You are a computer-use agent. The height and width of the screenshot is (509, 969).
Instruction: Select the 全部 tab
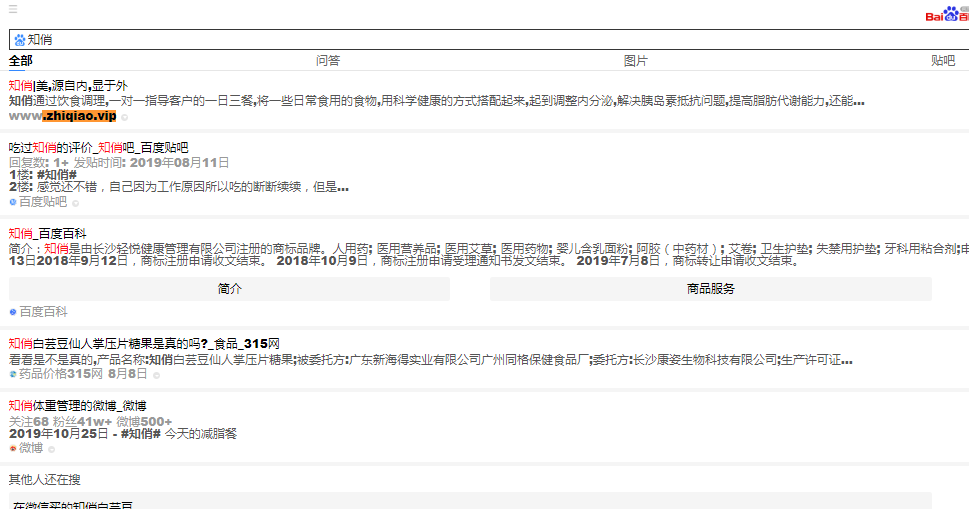pyautogui.click(x=20, y=61)
